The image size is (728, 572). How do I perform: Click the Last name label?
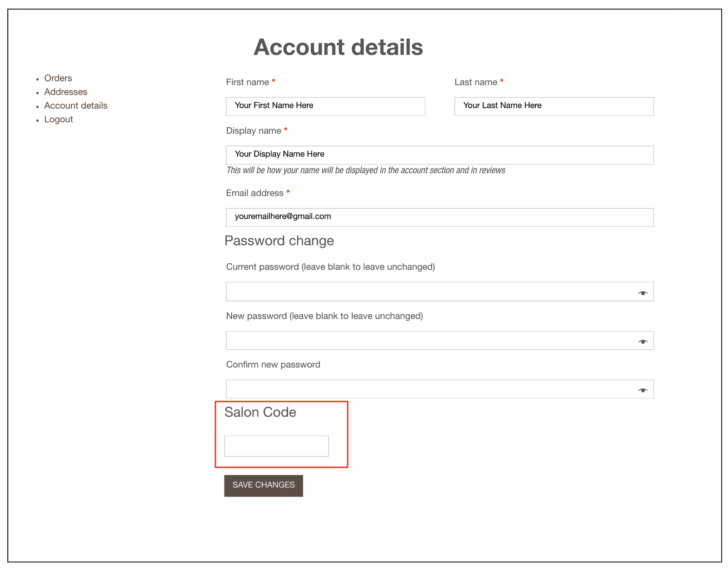[x=475, y=82]
